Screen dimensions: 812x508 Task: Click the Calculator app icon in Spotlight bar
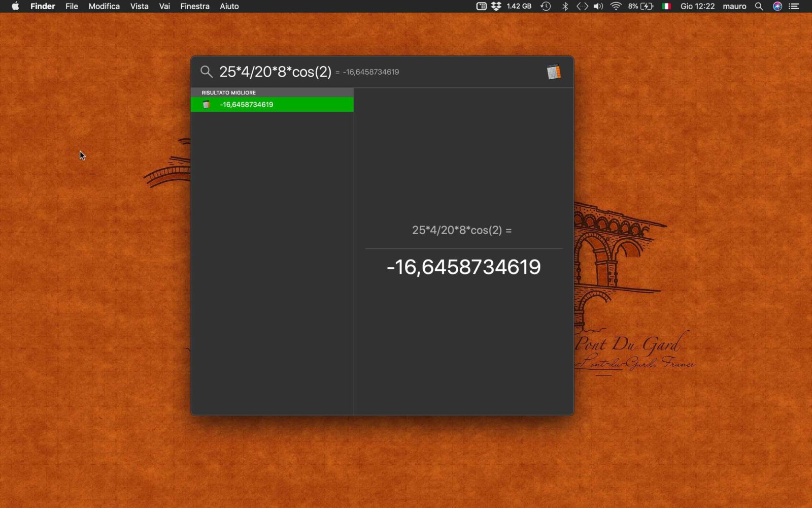tap(554, 72)
